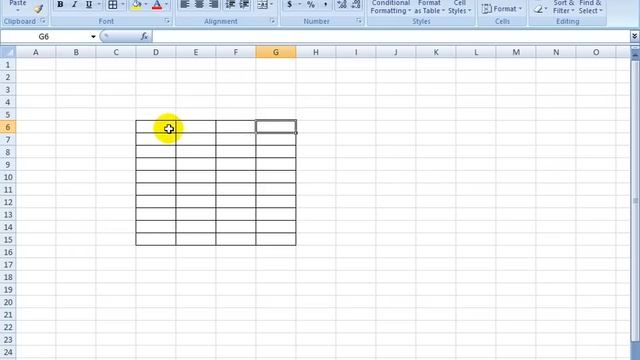Toggle Bold formatting
Viewport: 640px width, 360px height.
(x=60, y=4)
